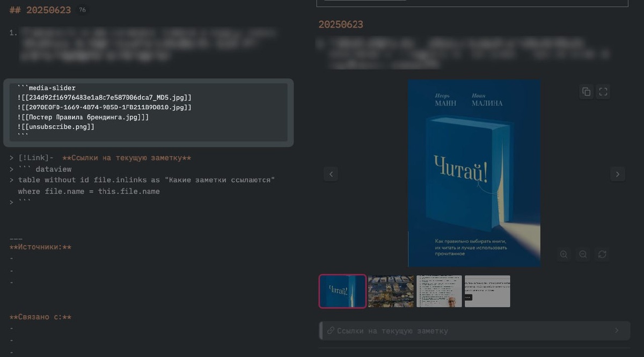Zoom out of the book cover image

583,254
